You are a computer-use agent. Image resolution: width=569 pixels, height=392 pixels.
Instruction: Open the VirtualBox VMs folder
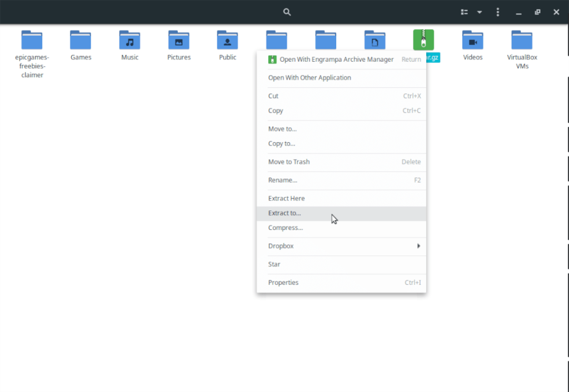click(x=522, y=41)
